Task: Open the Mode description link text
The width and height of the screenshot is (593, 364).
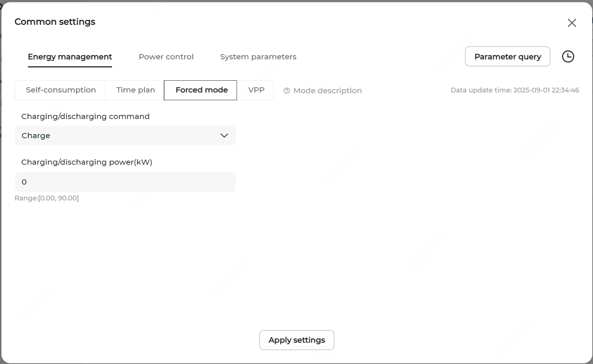Action: tap(327, 91)
